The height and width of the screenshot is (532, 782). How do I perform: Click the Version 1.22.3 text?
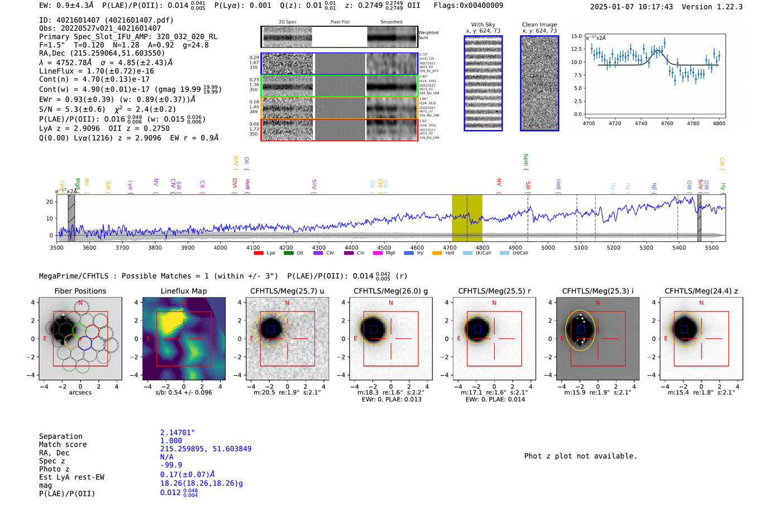coord(712,7)
